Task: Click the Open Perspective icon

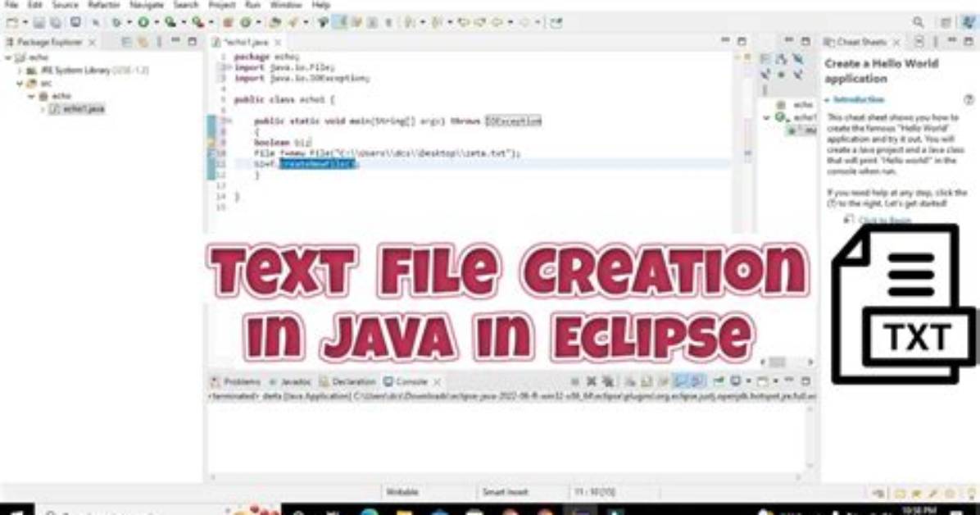Action: pyautogui.click(x=946, y=23)
